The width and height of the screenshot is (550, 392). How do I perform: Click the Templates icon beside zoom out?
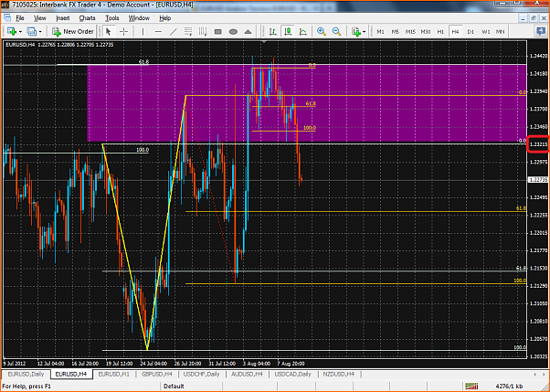click(x=356, y=32)
